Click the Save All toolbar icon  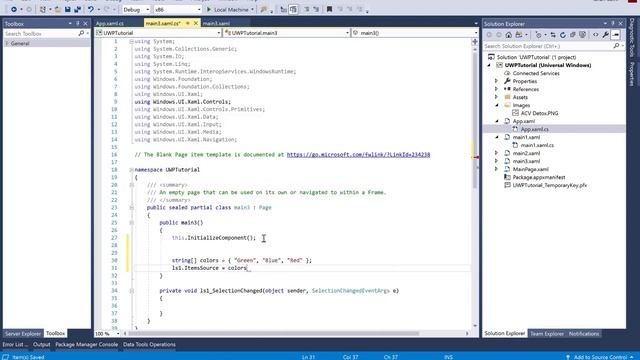[x=77, y=9]
